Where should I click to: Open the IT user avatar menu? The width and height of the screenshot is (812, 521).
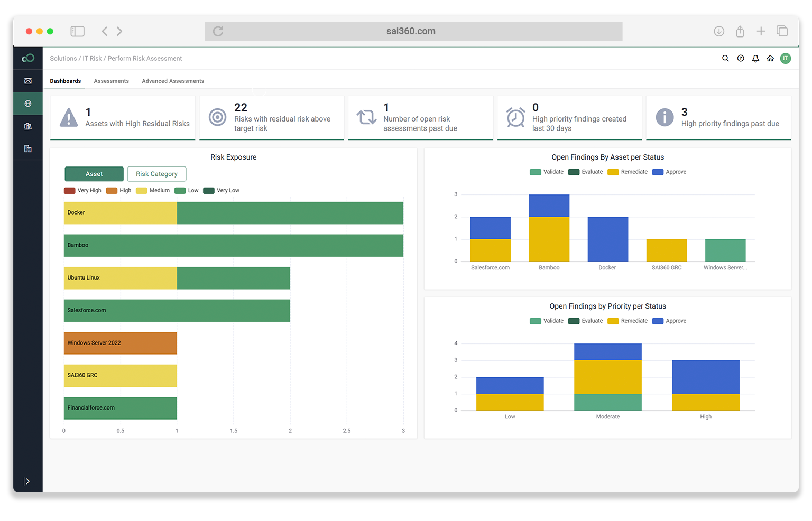pos(786,58)
